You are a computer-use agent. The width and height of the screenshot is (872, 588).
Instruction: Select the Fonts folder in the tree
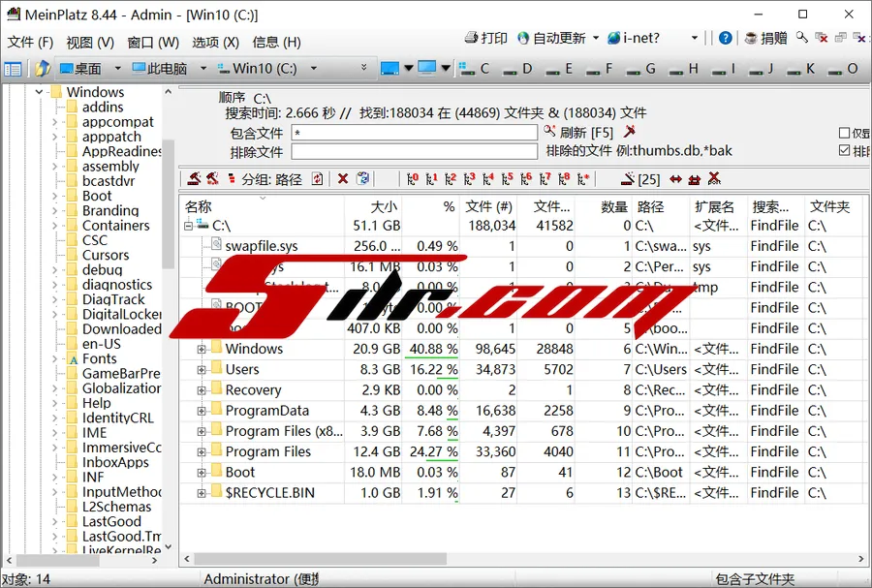(x=100, y=359)
